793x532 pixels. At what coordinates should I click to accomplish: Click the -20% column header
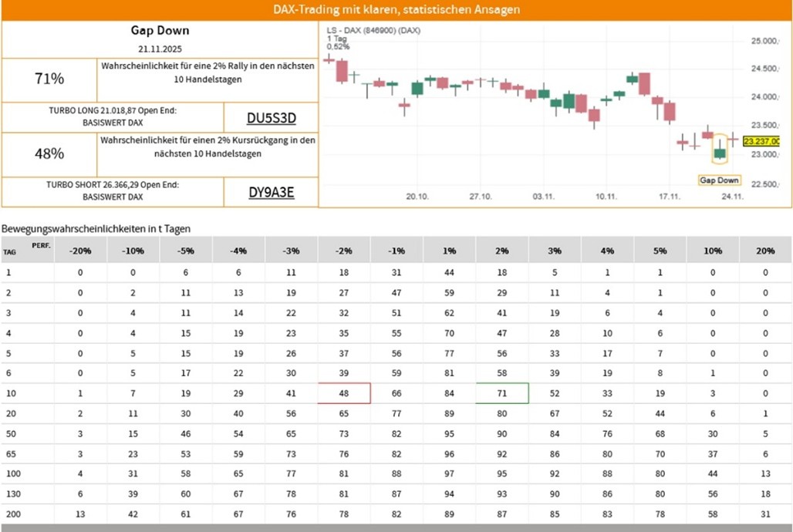click(x=80, y=251)
